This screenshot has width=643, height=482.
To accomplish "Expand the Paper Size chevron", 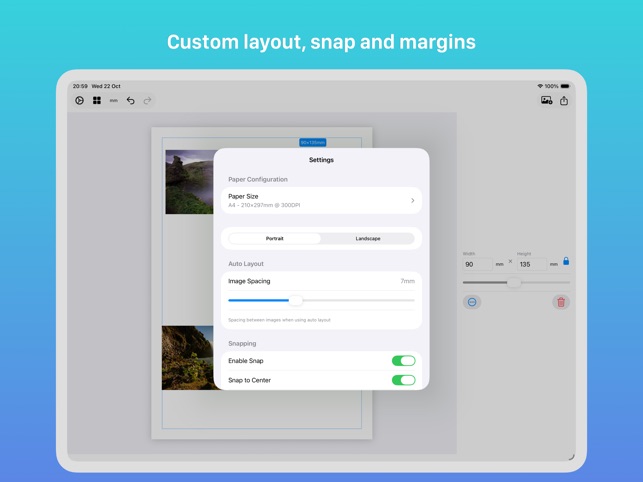I will coord(412,201).
